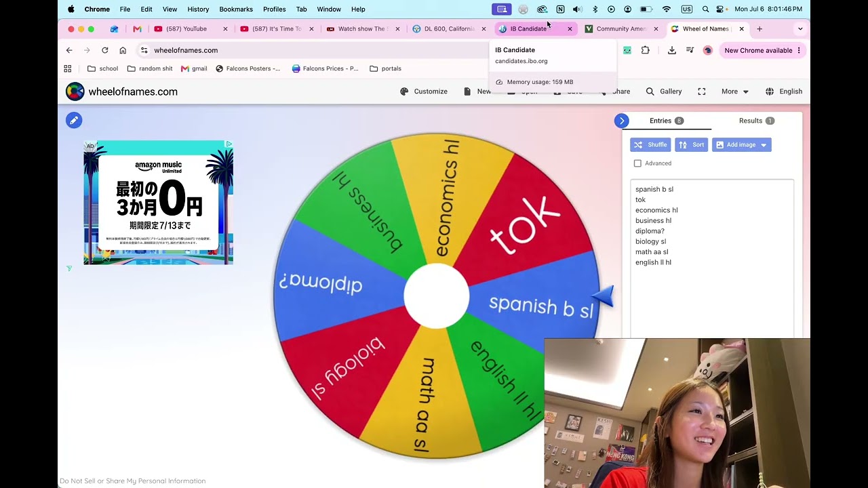
Task: Switch to the DL 600 California tab
Action: (x=449, y=29)
